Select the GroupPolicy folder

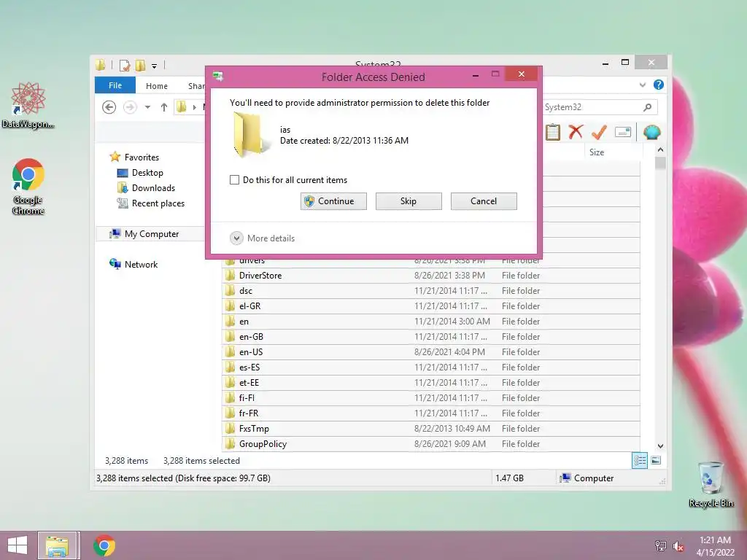[431, 444]
